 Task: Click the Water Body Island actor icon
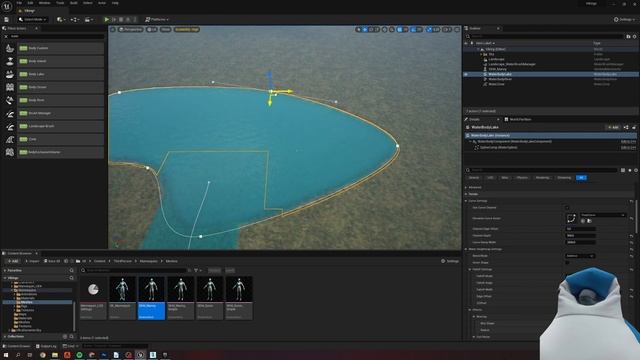[10, 61]
